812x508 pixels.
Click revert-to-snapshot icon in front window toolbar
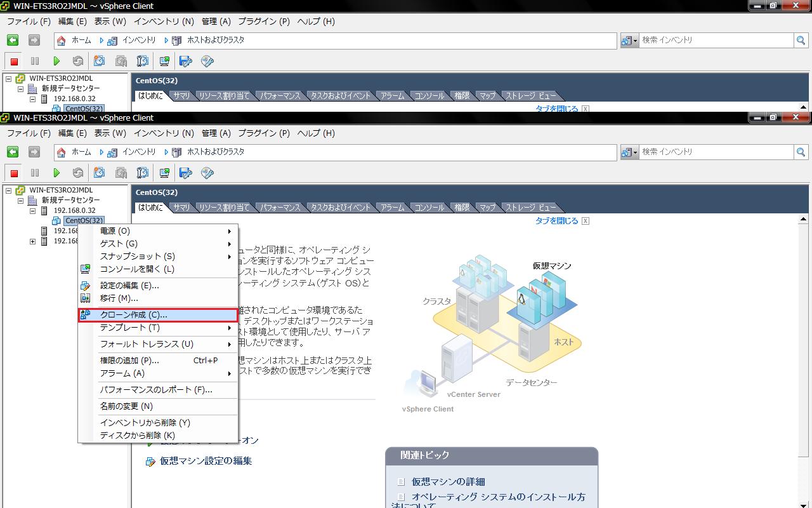[x=121, y=173]
